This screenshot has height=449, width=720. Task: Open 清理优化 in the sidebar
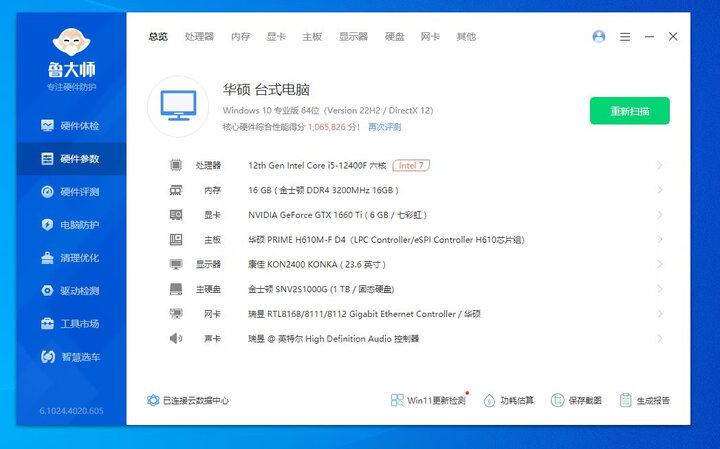(x=71, y=258)
